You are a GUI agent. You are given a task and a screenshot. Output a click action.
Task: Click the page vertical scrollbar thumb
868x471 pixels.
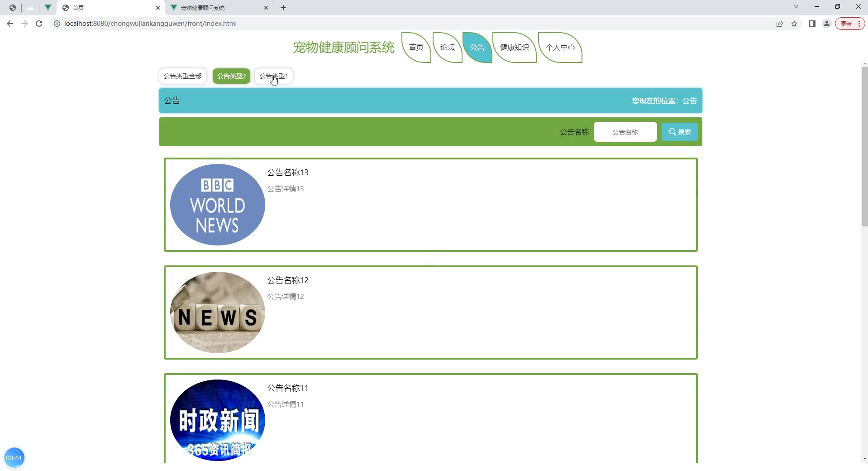coord(865,146)
